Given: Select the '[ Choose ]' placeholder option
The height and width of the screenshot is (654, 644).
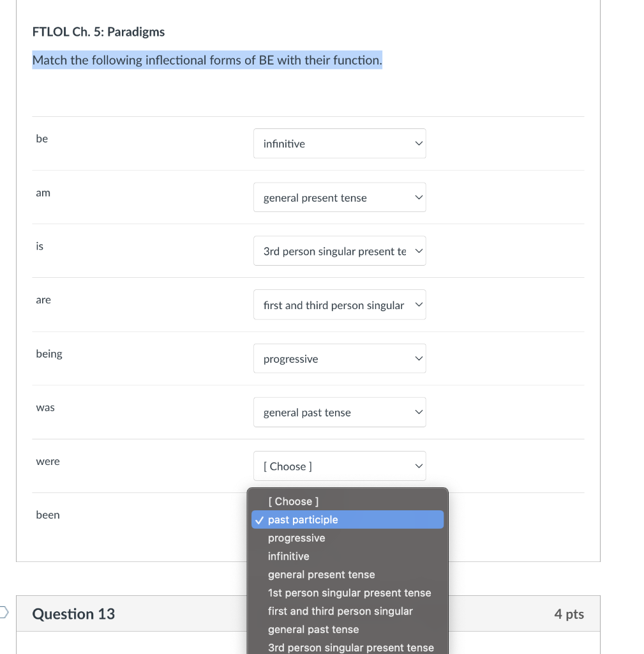Looking at the screenshot, I should tap(293, 501).
